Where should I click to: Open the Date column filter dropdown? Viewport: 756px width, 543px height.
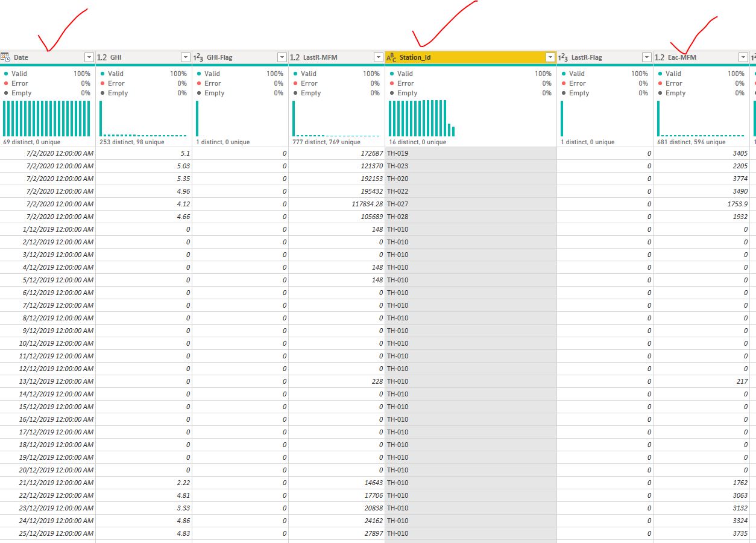point(89,57)
